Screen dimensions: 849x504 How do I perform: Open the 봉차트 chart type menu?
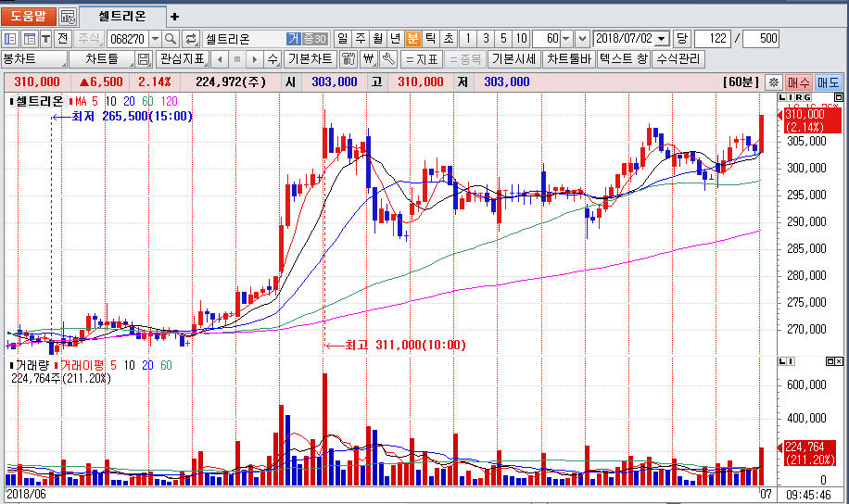[33, 59]
